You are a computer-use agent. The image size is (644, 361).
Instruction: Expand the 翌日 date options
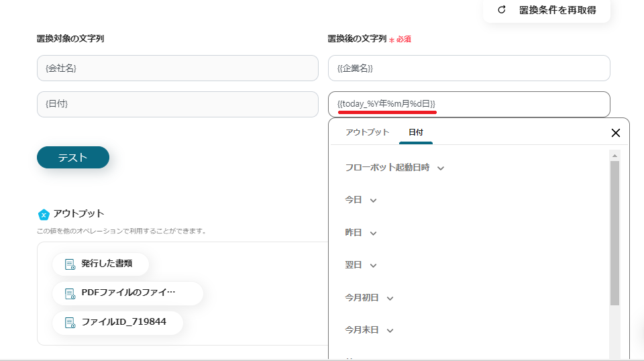374,265
